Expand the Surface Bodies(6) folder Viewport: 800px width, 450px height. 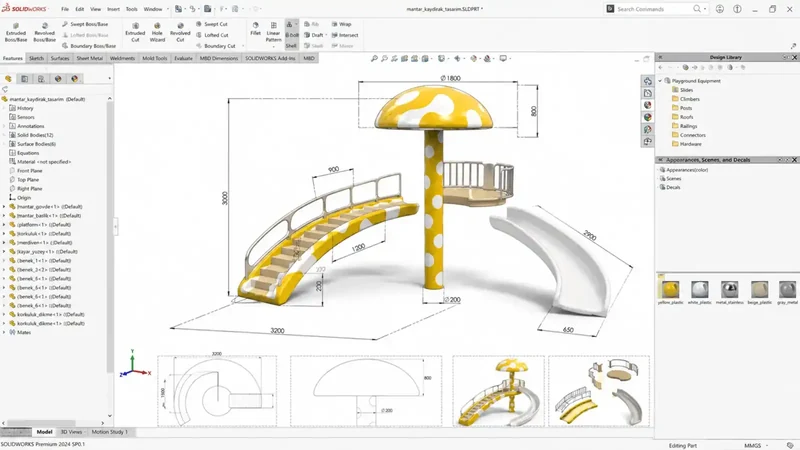pos(4,144)
